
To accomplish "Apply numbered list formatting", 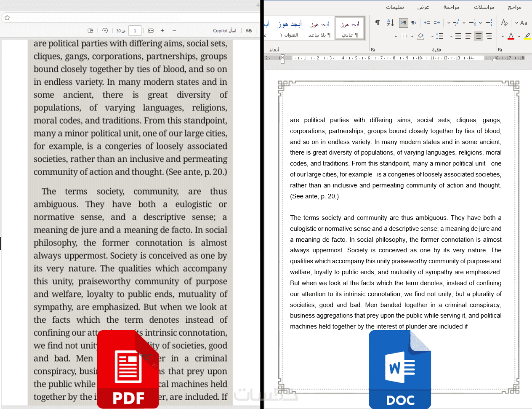I will coord(472,23).
